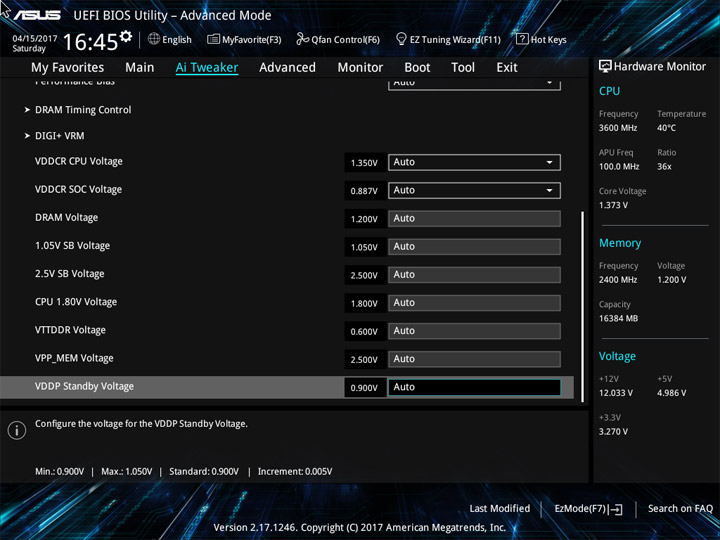Select the 1.05V SB Voltage label
This screenshot has width=720, height=540.
73,246
